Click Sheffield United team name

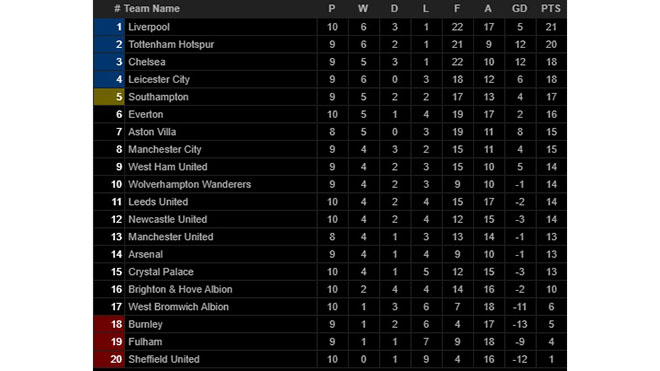click(x=164, y=359)
